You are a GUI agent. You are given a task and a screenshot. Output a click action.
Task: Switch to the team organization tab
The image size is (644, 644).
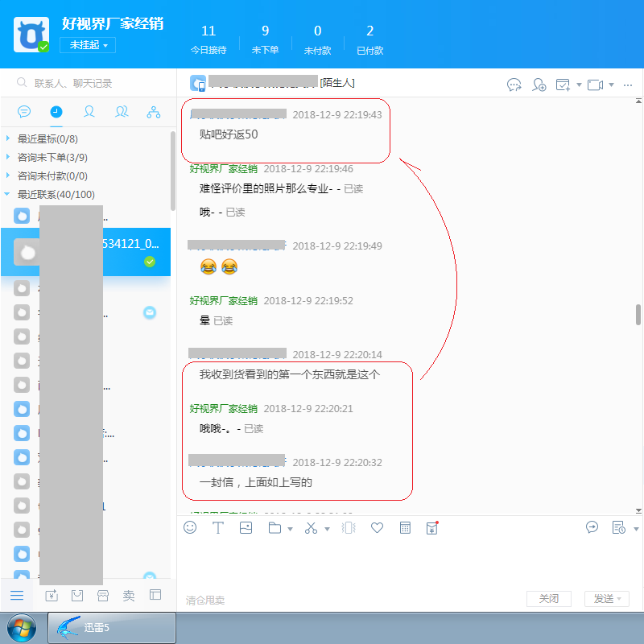[154, 112]
